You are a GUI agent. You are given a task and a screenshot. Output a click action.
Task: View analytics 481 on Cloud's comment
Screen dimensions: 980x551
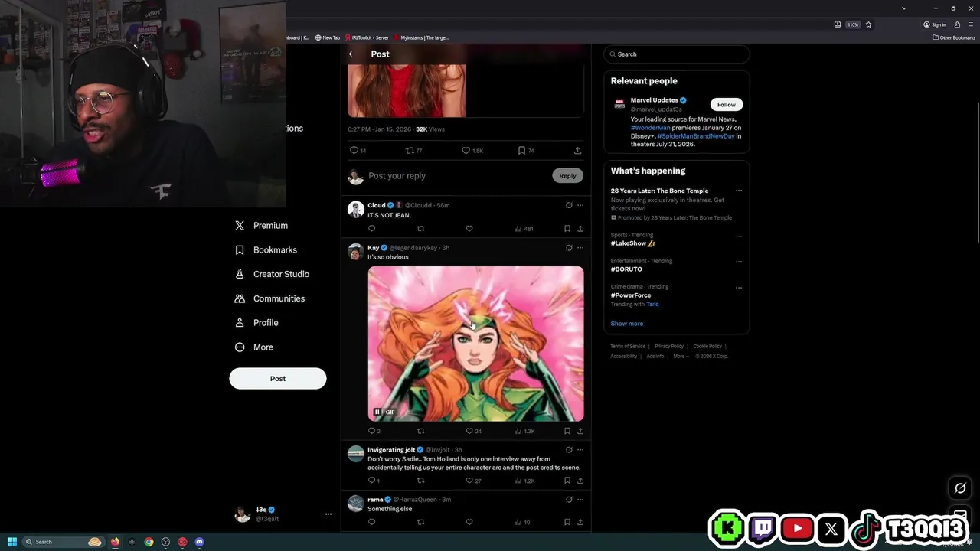click(x=524, y=229)
